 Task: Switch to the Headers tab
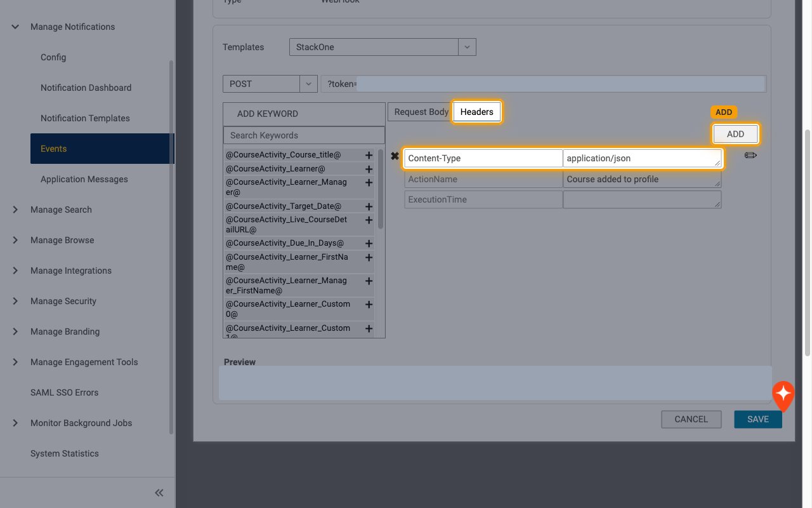coord(477,112)
